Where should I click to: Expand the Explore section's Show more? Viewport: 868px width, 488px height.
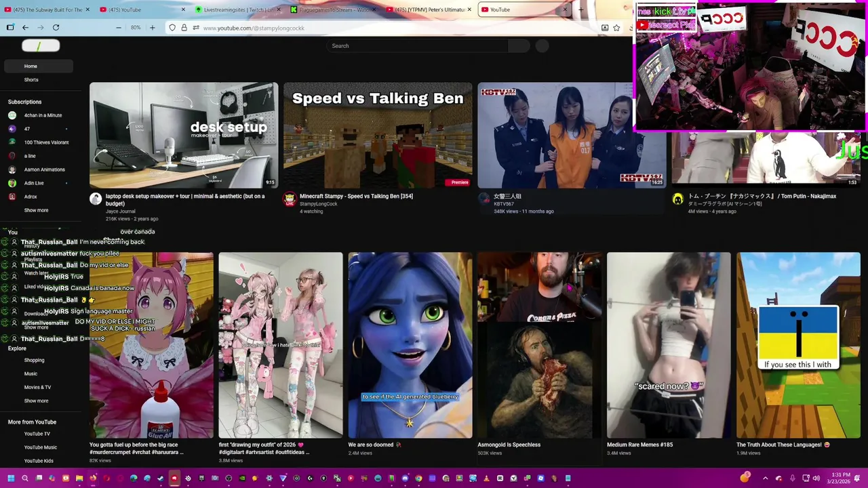pos(36,401)
